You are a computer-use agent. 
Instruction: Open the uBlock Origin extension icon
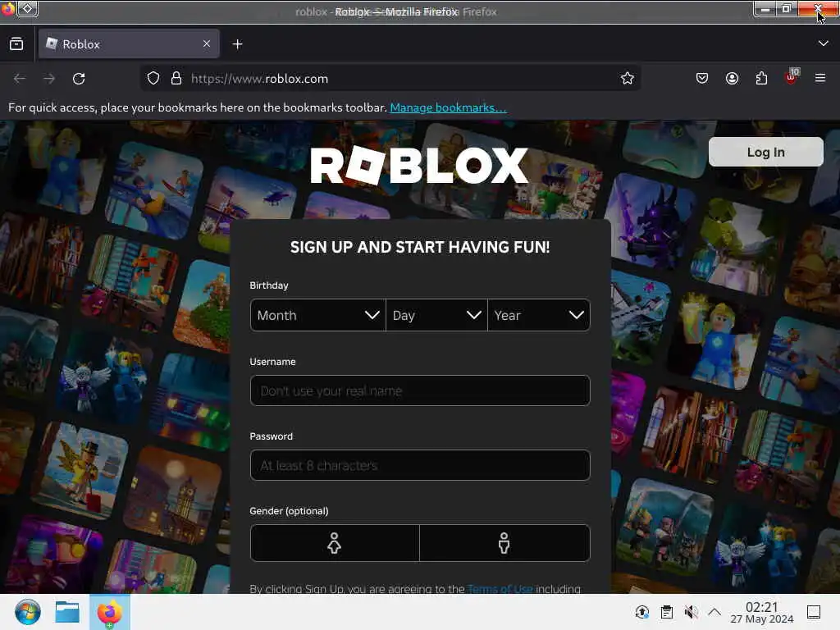pyautogui.click(x=792, y=76)
